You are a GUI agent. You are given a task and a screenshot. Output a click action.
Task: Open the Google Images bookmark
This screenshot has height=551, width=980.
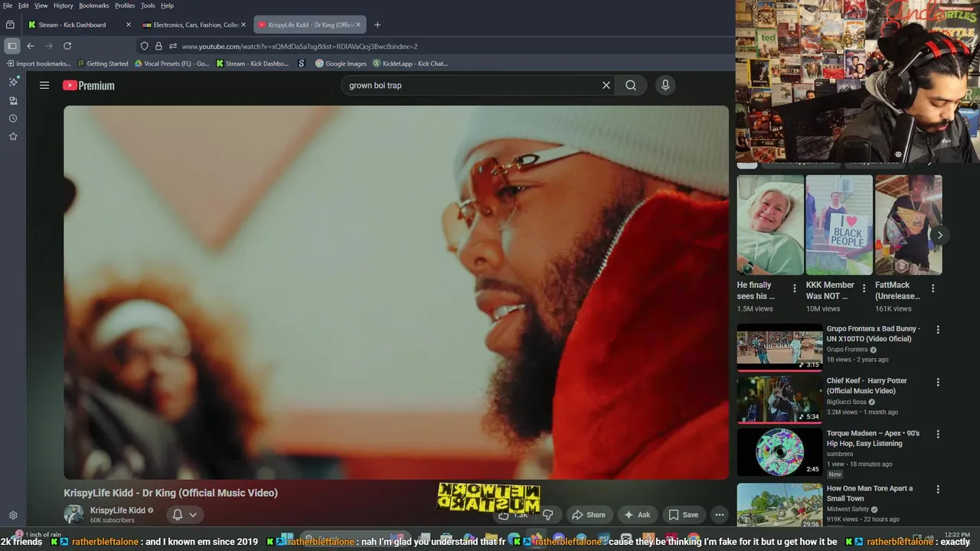341,64
